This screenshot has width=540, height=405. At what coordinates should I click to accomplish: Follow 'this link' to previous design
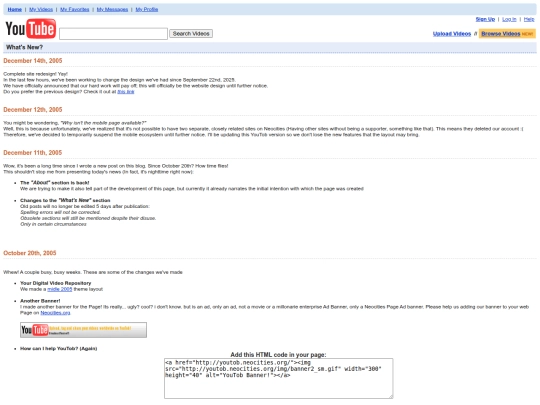[x=126, y=92]
